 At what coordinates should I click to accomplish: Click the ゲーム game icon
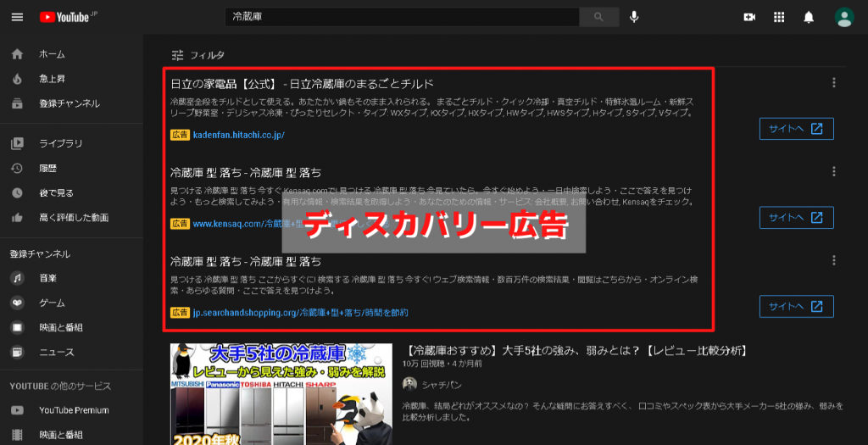click(x=17, y=303)
